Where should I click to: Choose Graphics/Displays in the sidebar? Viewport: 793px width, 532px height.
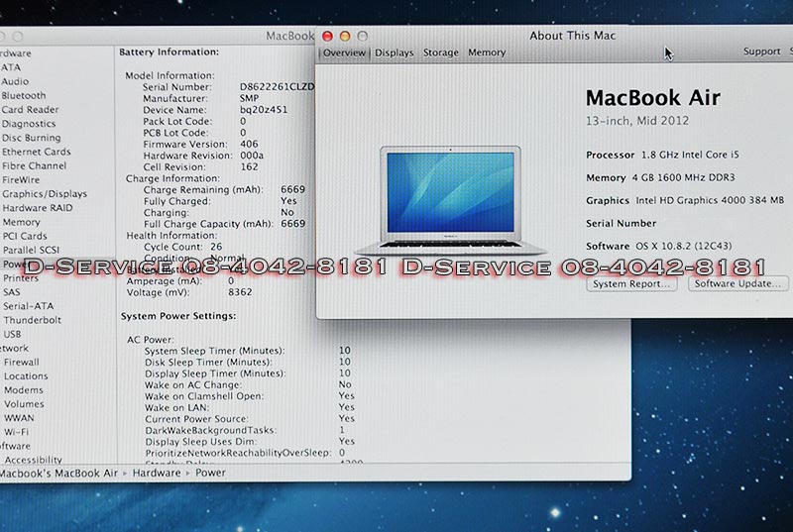[x=45, y=194]
